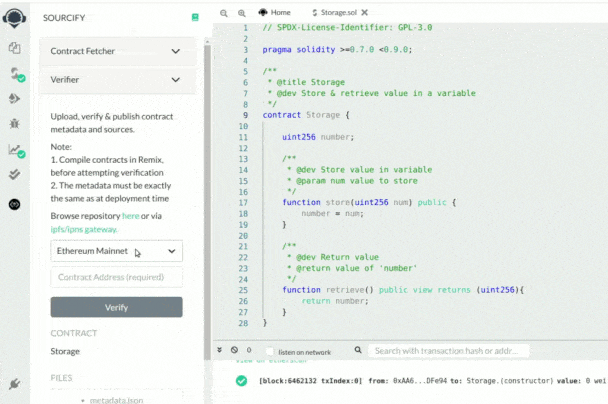This screenshot has height=404, width=608.
Task: Open the Static Analysis chart icon
Action: (x=14, y=150)
